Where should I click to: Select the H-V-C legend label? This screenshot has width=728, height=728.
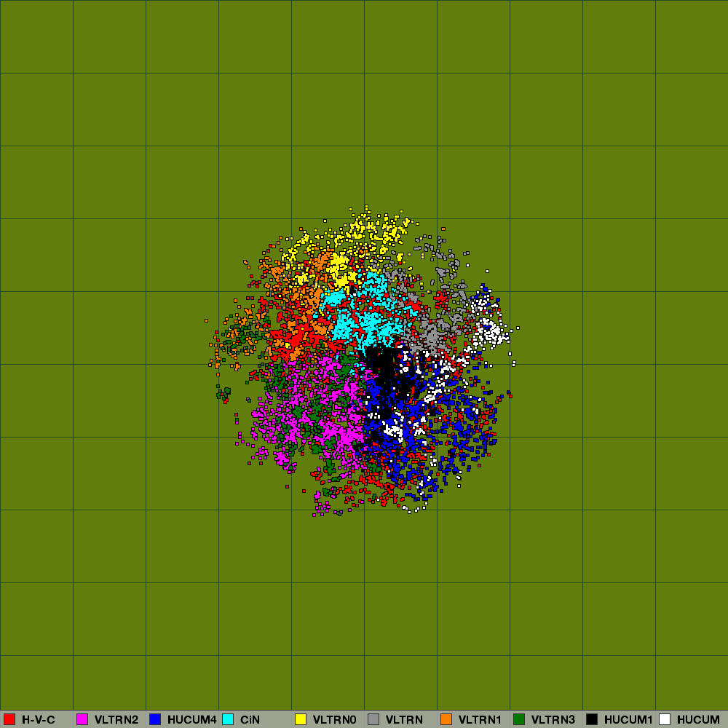[39, 720]
